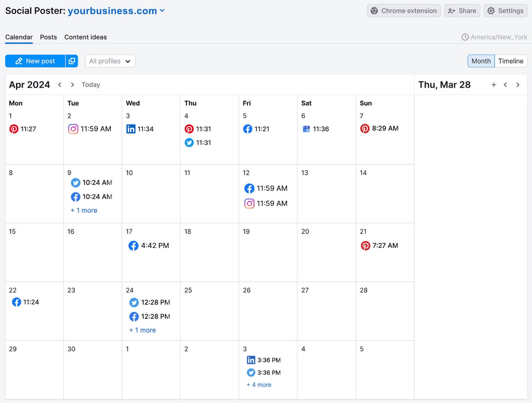532x403 pixels.
Task: Select the Google Business icon on April 6
Action: click(306, 129)
